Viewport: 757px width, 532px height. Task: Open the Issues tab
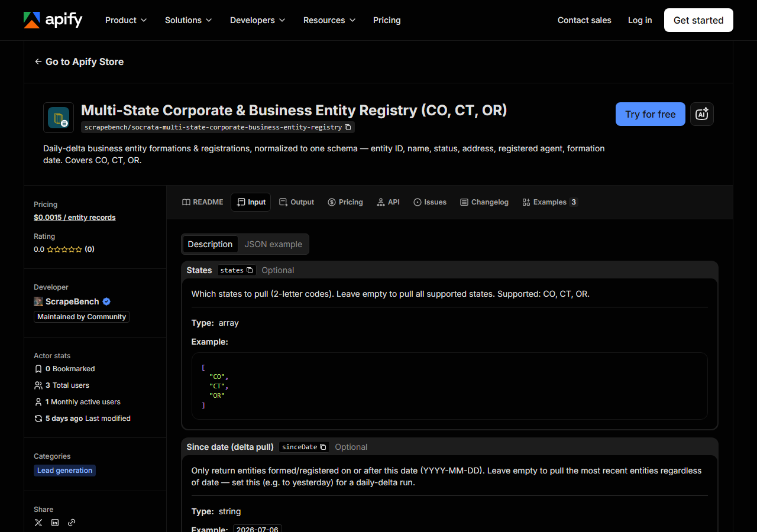point(430,202)
